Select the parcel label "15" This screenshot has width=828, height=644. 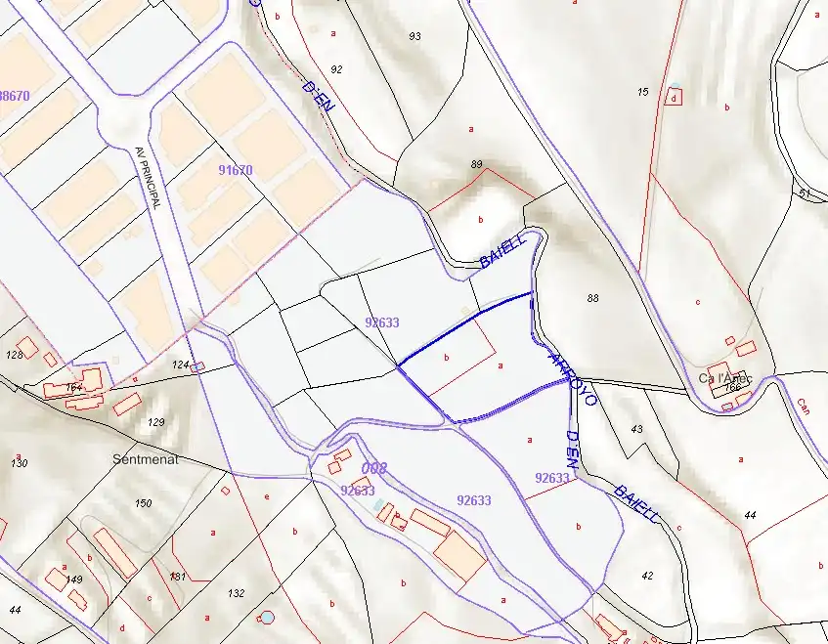(x=642, y=92)
